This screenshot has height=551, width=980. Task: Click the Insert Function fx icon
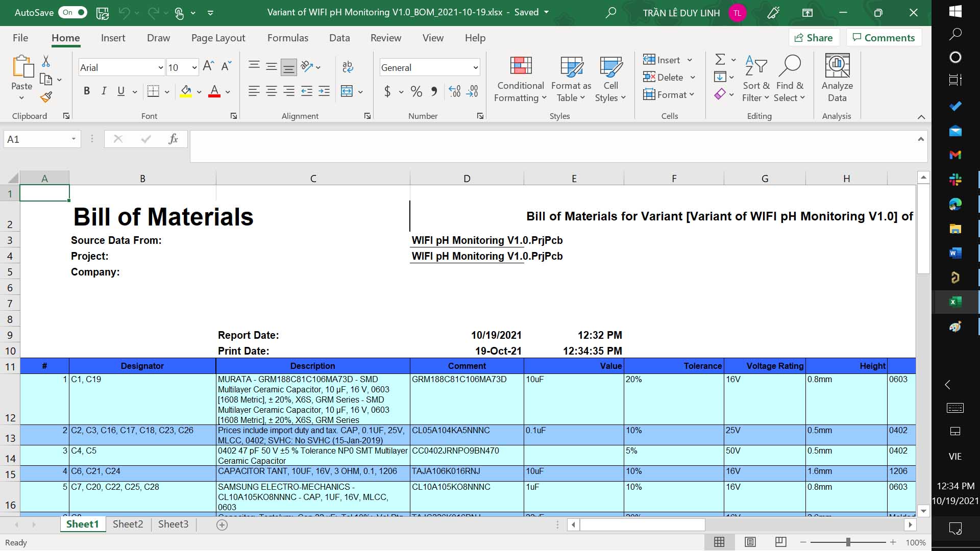(x=173, y=139)
